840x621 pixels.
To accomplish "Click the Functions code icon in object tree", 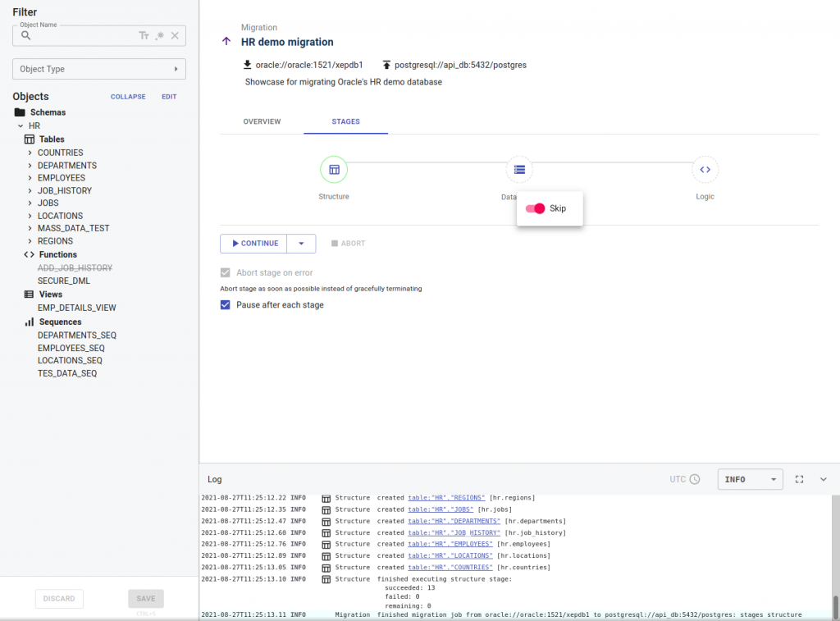I will [x=29, y=254].
